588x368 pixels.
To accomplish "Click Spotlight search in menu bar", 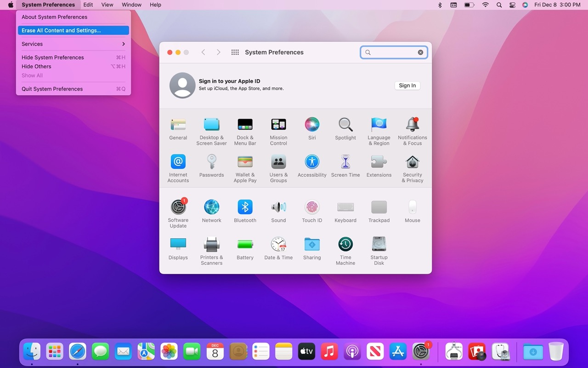I will 499,5.
